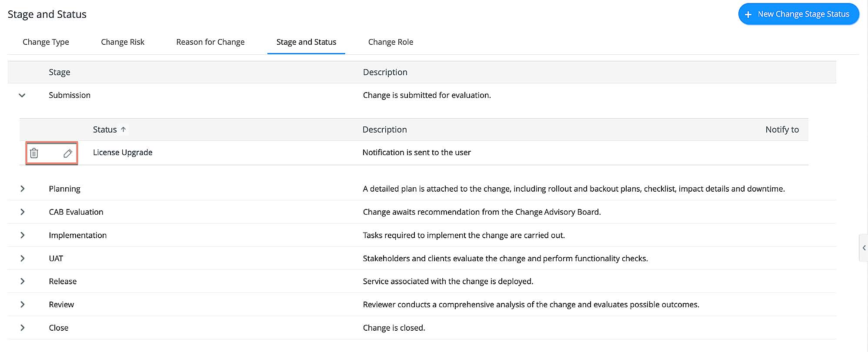Expand the Close stage
This screenshot has width=868, height=352.
(22, 328)
